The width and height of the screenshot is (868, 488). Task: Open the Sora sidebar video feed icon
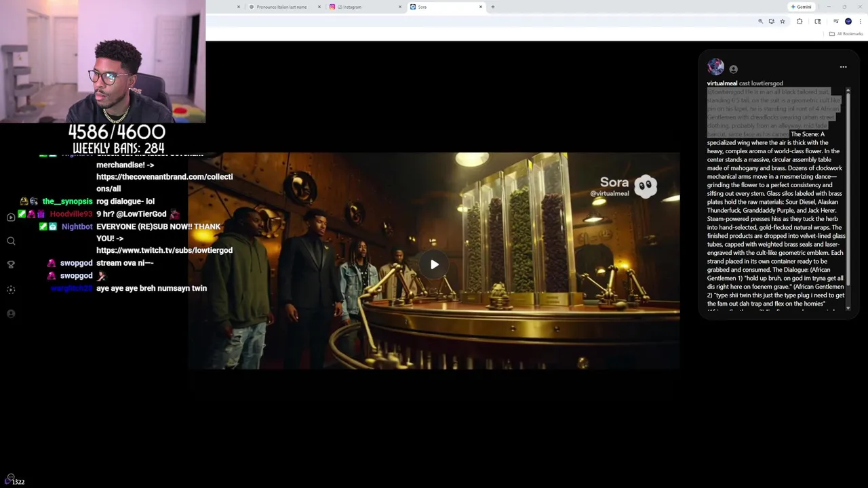pyautogui.click(x=11, y=217)
